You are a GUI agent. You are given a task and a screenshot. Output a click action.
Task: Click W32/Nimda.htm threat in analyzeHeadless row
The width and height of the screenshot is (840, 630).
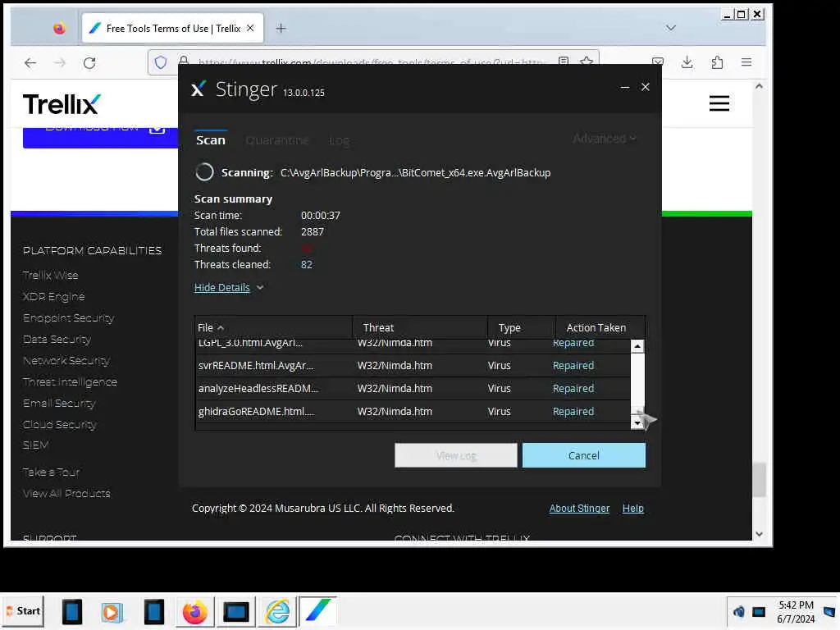tap(395, 388)
